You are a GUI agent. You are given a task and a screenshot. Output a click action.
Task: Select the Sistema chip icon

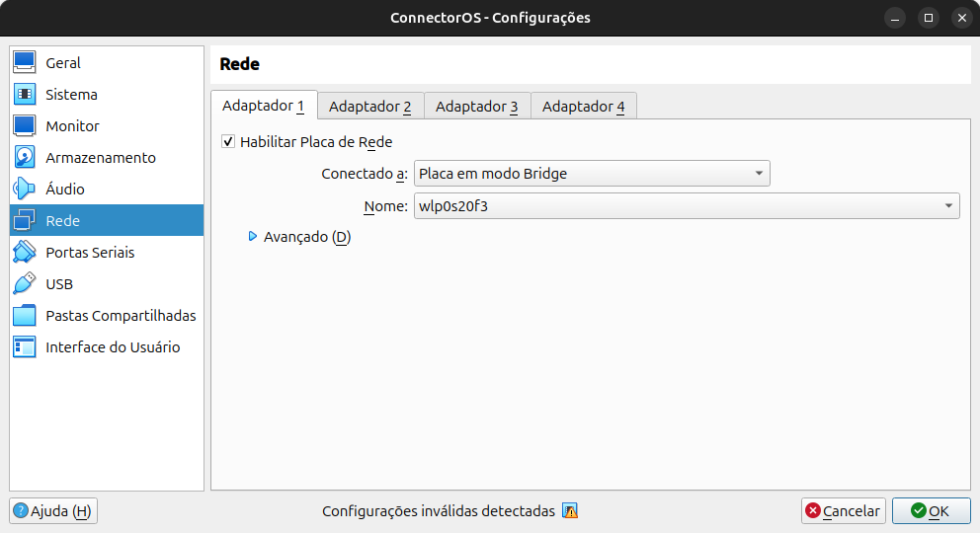(x=25, y=94)
